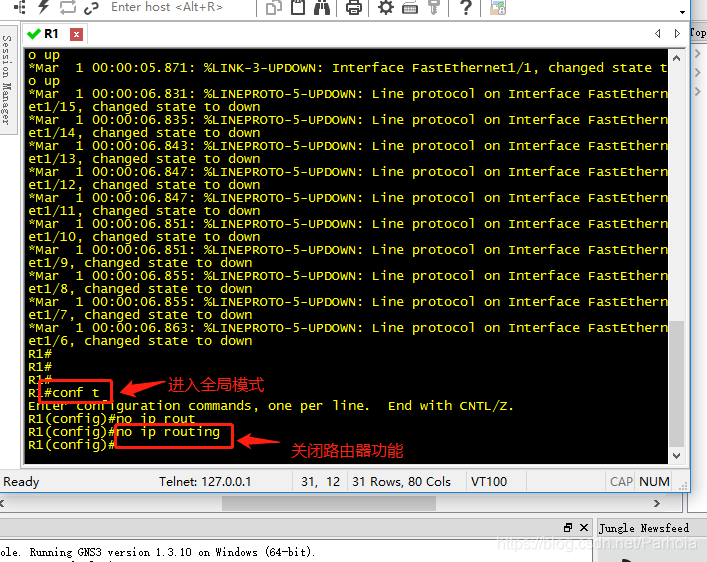Screen dimensions: 707x562
Task: Click the GNS3 horizontal scroll right arrow
Action: tap(656, 503)
